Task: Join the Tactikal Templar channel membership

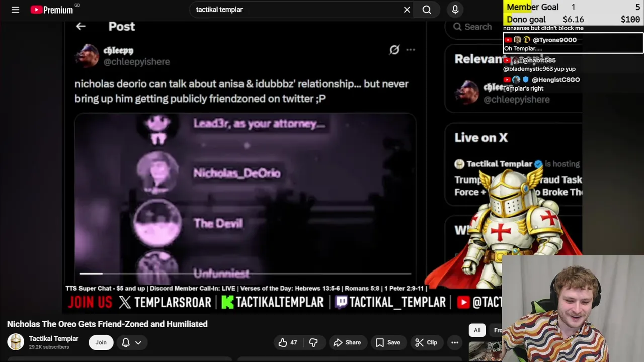Action: click(101, 342)
